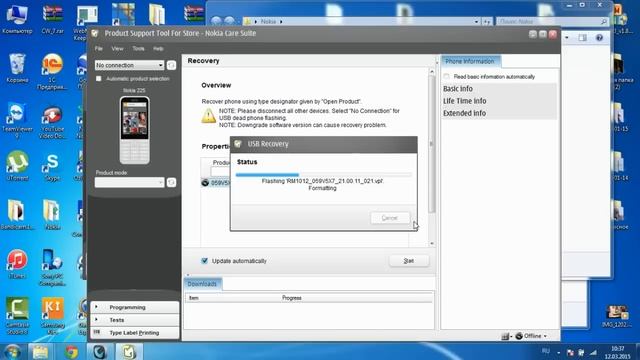This screenshot has width=640, height=360.
Task: Expand the Basic Info section
Action: [500, 89]
